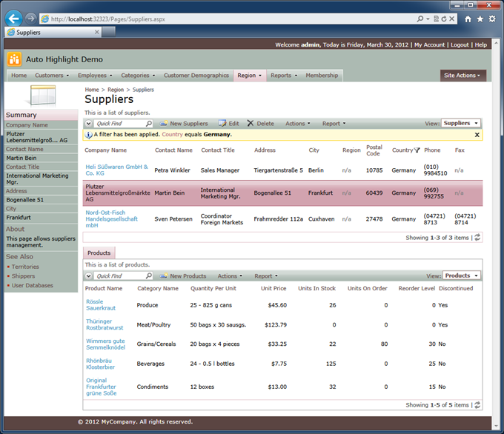Refresh suppliers list using pager icon
Image resolution: width=504 pixels, height=434 pixels.
(477, 238)
